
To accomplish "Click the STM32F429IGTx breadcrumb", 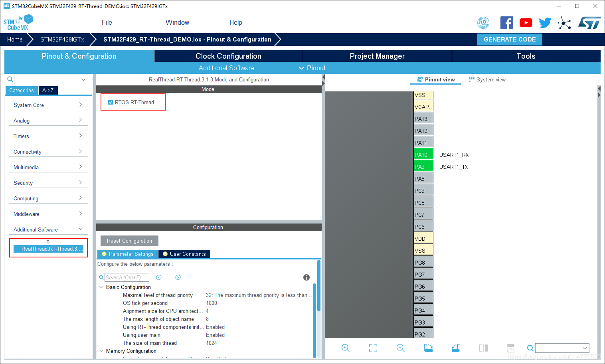I will click(62, 40).
